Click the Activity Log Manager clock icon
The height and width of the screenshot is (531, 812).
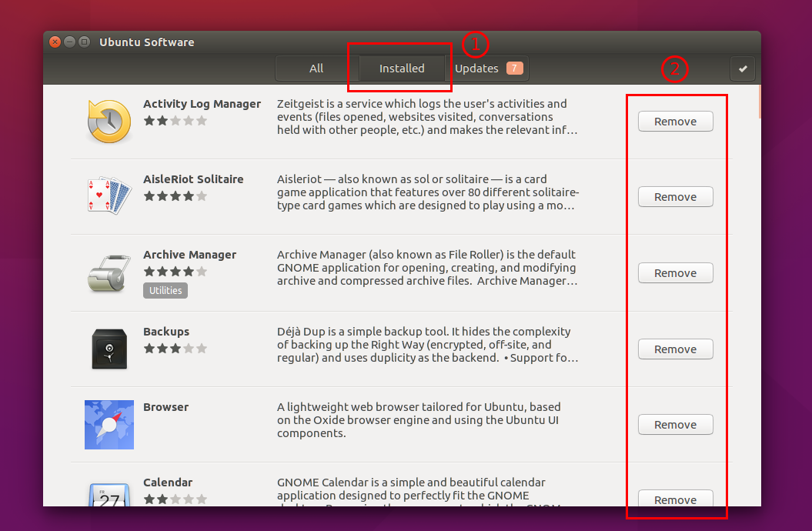[109, 122]
